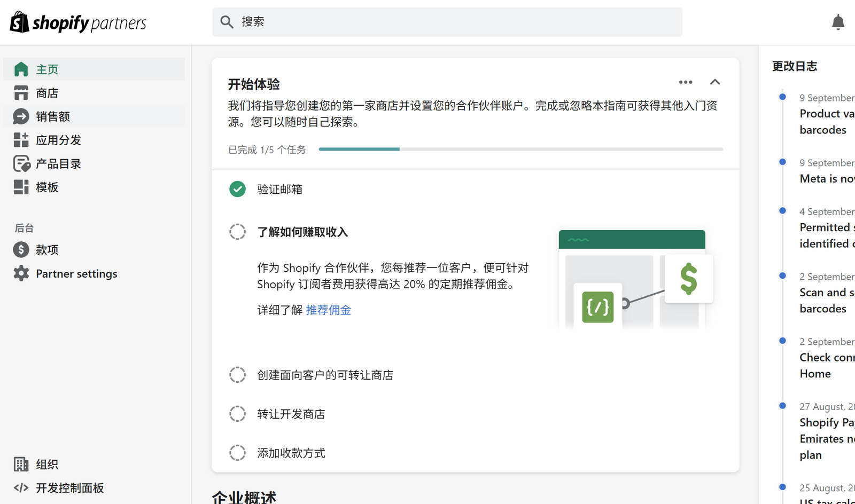Click the apps icon beside 应用分发
The width and height of the screenshot is (855, 504).
21,140
